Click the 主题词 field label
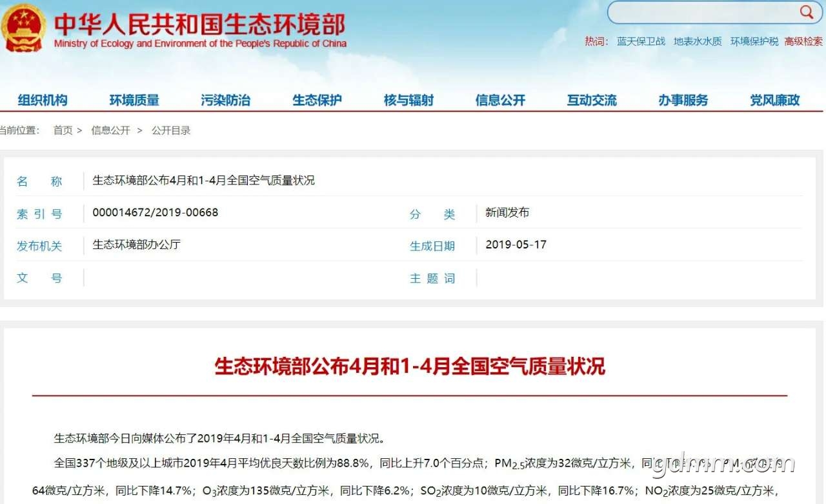Viewport: 826px width, 504px height. [432, 278]
